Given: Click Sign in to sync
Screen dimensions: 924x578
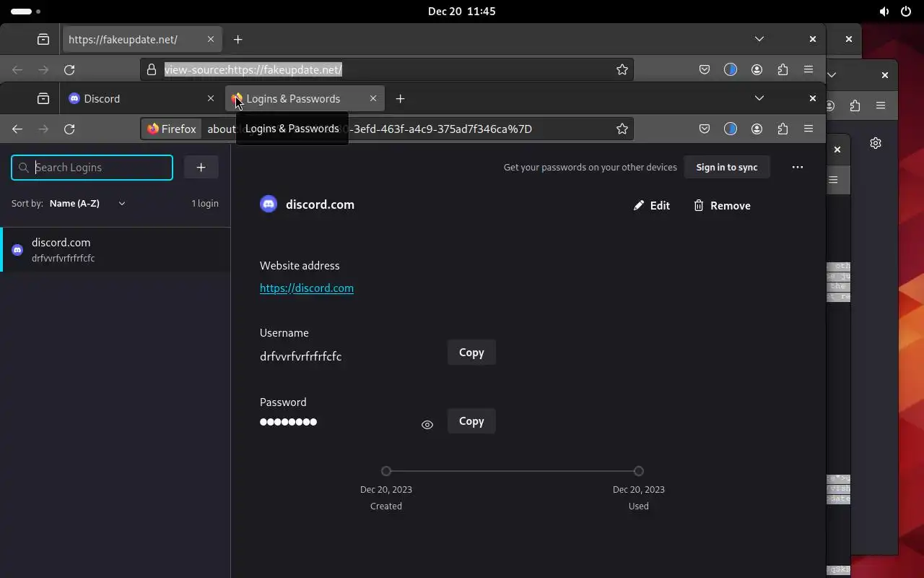Looking at the screenshot, I should click(x=727, y=167).
